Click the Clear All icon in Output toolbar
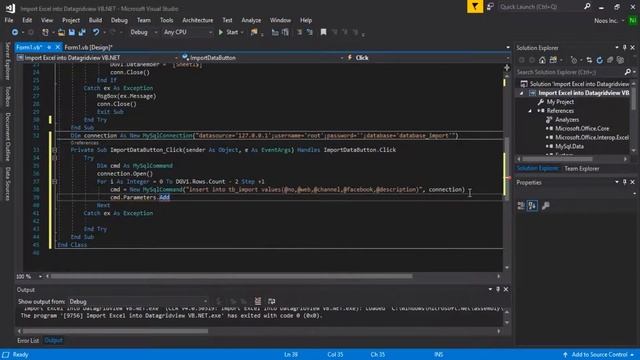 [258, 301]
